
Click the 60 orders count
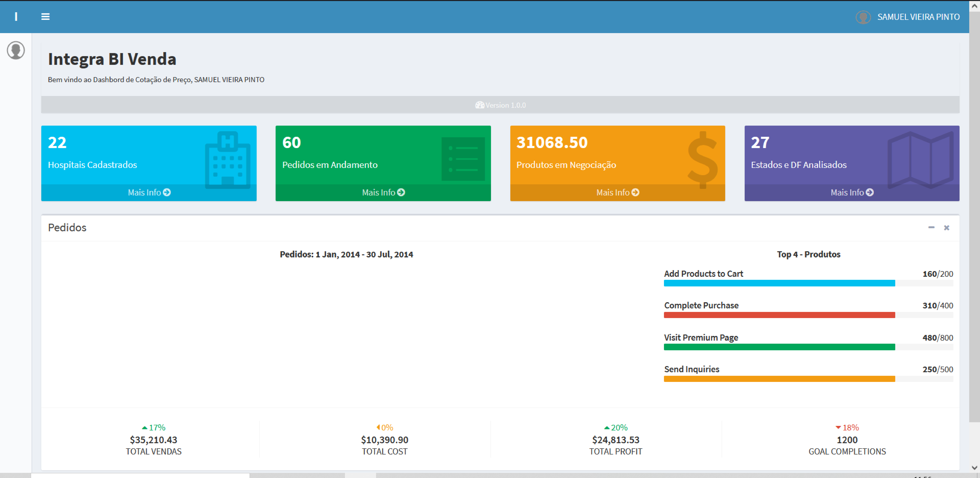(291, 143)
